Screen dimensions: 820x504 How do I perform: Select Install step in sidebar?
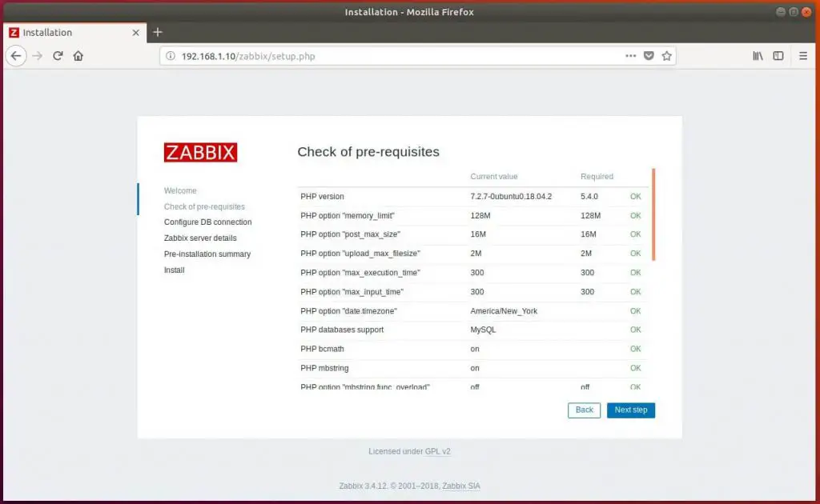[x=174, y=270]
